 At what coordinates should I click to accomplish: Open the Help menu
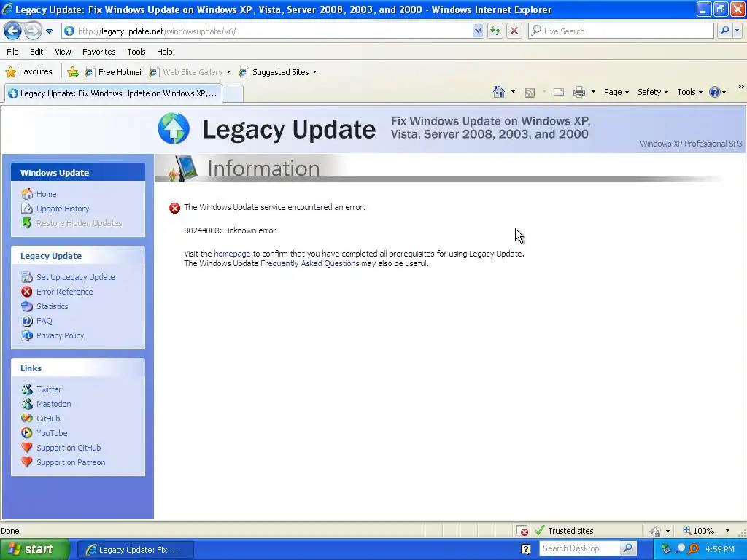click(164, 52)
